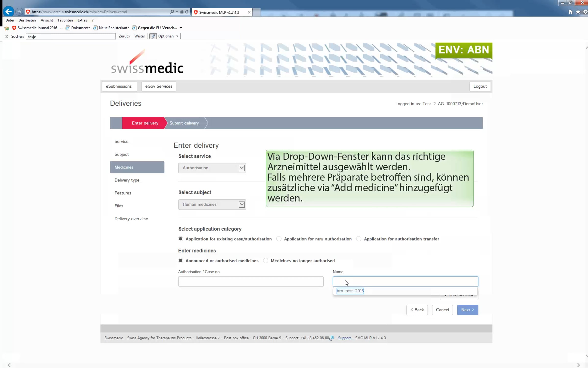Open the Support link in footer
This screenshot has width=588, height=368.
(344, 338)
